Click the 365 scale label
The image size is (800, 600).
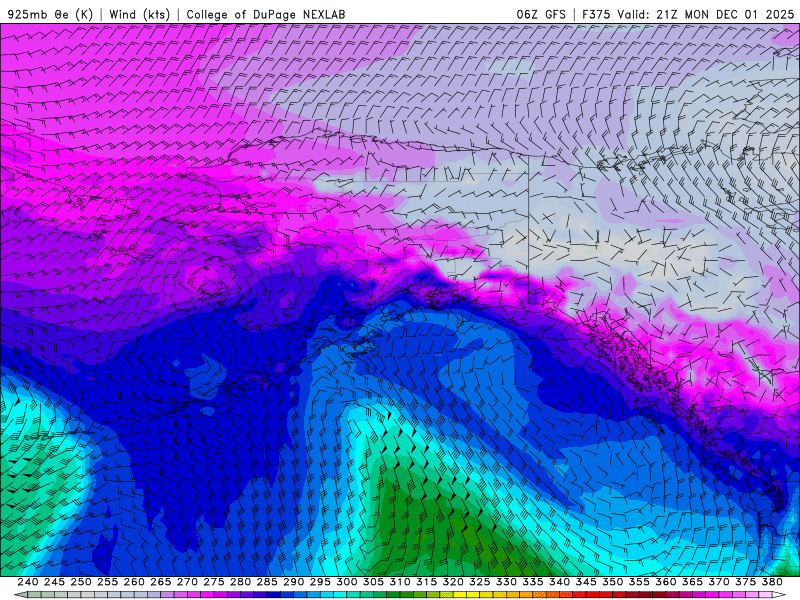point(692,582)
